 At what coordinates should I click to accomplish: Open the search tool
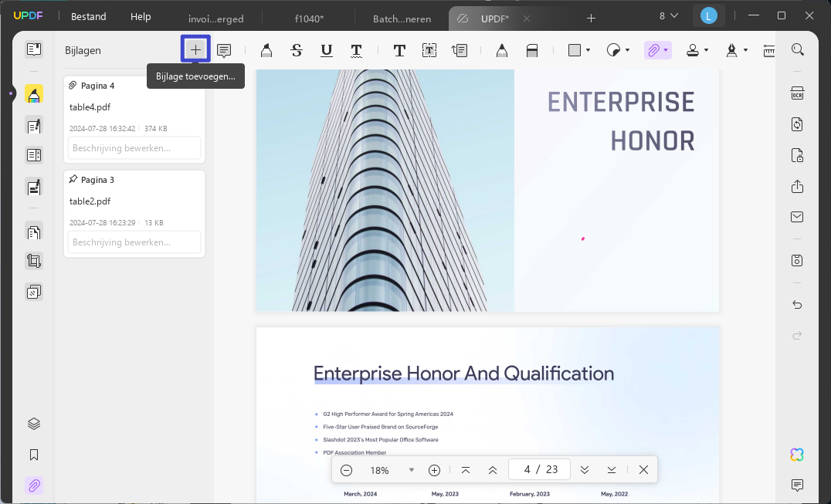797,49
